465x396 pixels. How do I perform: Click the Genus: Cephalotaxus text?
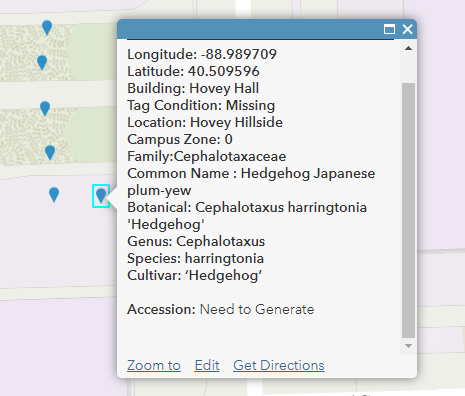196,241
